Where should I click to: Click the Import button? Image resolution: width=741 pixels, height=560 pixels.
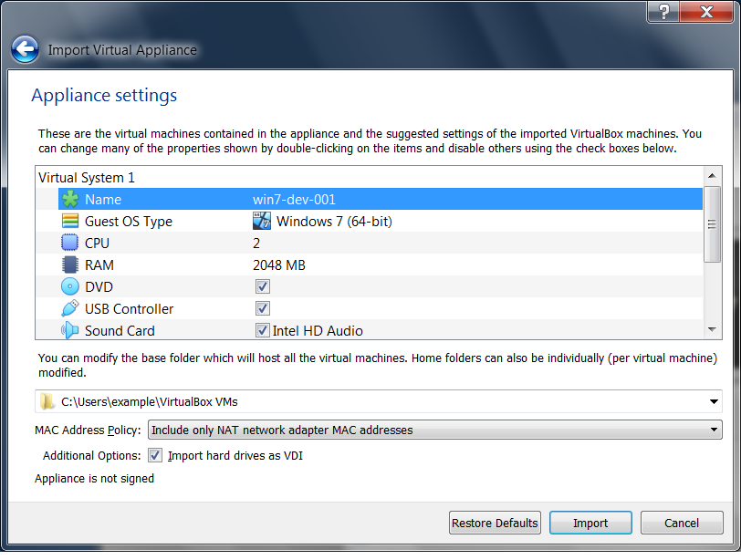coord(590,523)
